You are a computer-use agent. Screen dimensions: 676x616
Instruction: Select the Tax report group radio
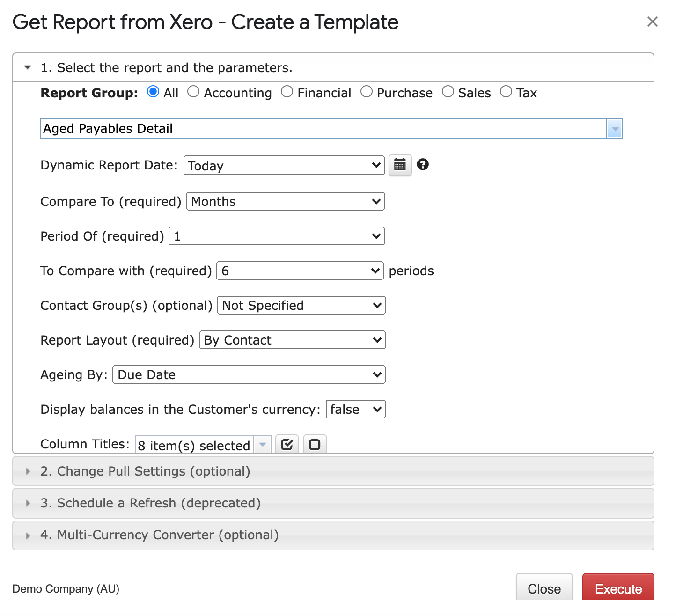click(506, 92)
